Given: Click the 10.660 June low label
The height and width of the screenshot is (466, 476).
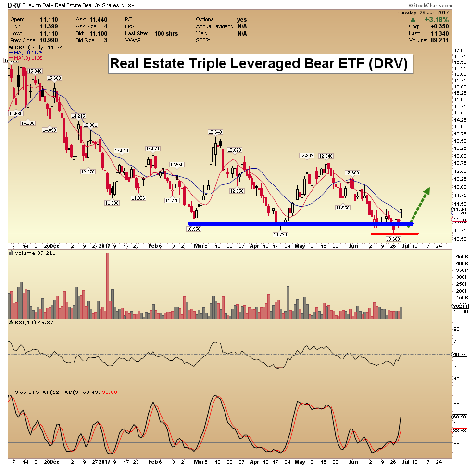Looking at the screenshot, I should coord(393,239).
